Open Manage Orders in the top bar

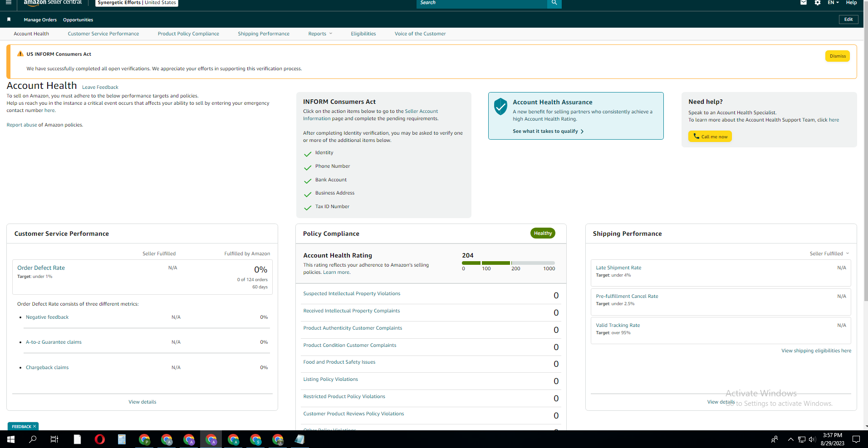coord(40,20)
